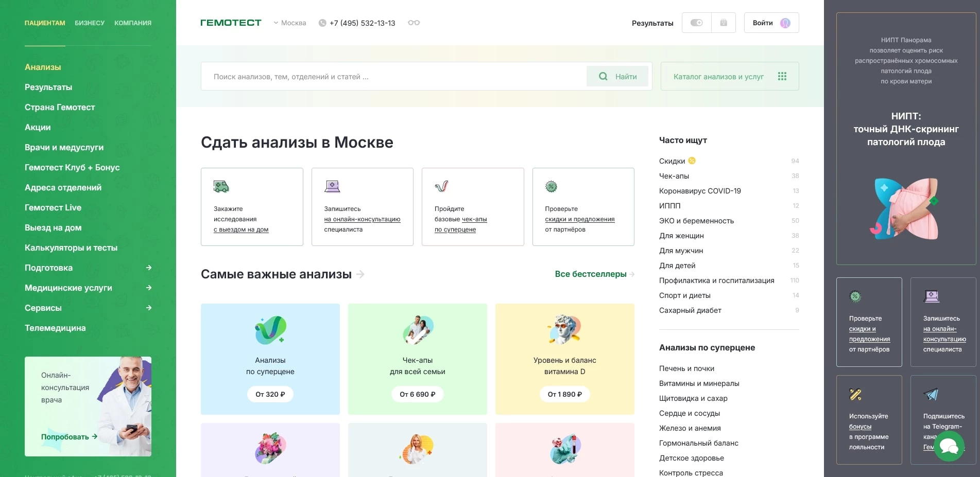Open Адреса отделений in the sidebar
This screenshot has height=477, width=980.
coord(63,187)
